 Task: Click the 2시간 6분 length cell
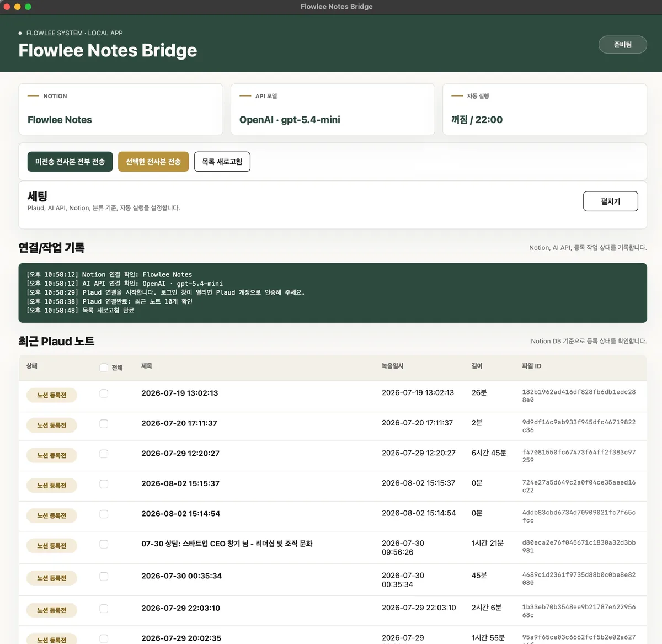pyautogui.click(x=487, y=608)
